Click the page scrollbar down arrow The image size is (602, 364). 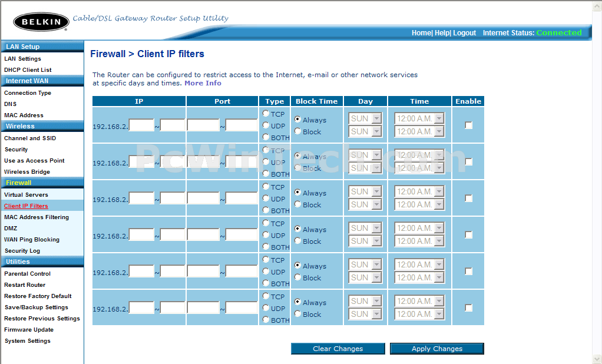coord(597,359)
